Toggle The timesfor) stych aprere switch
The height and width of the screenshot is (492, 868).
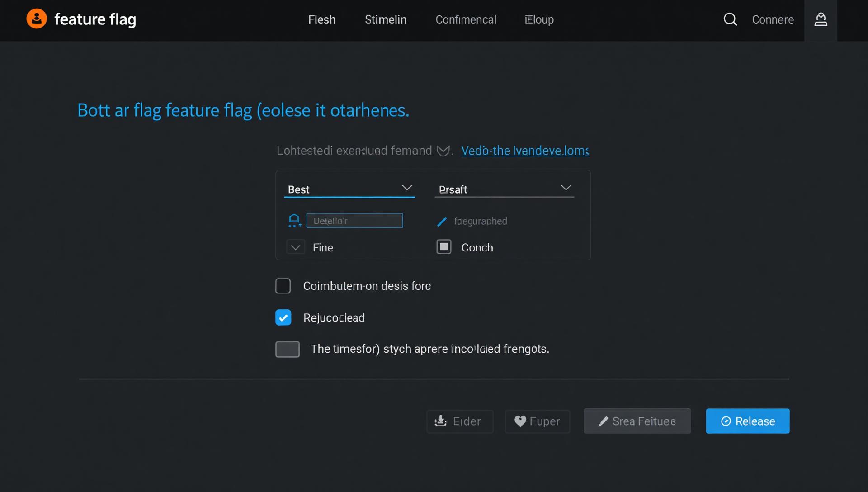point(288,350)
